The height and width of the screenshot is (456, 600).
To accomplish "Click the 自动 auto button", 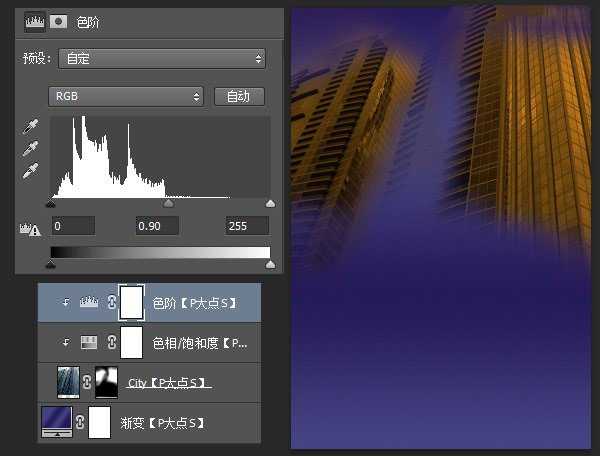I will pyautogui.click(x=239, y=96).
